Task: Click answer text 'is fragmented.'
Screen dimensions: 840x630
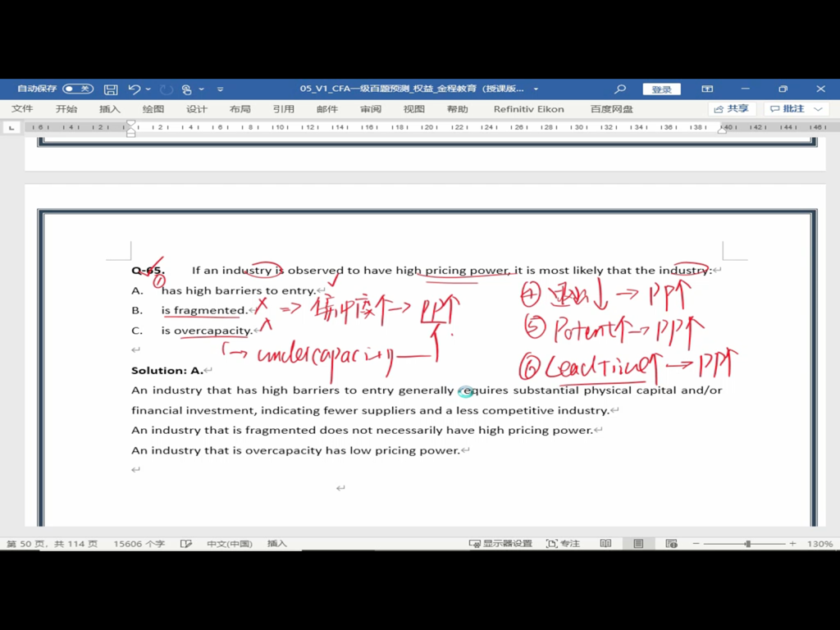Action: click(x=204, y=311)
